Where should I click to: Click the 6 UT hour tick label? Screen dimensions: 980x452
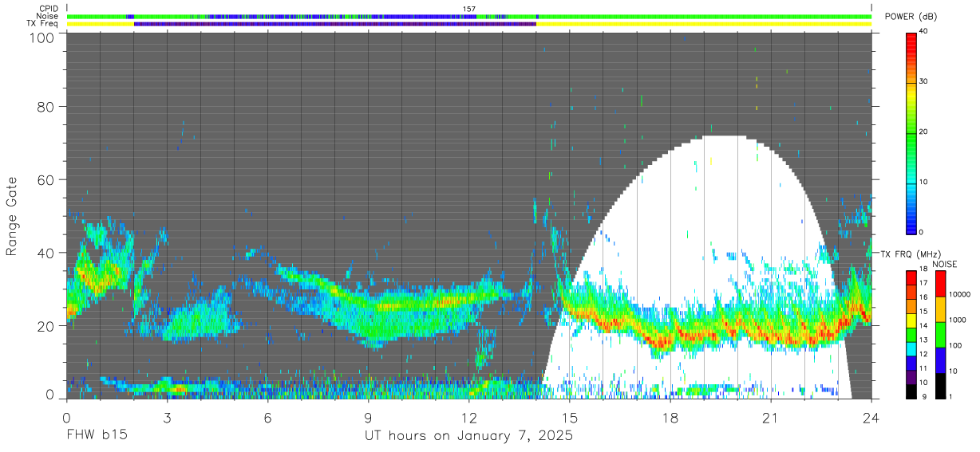pos(267,418)
